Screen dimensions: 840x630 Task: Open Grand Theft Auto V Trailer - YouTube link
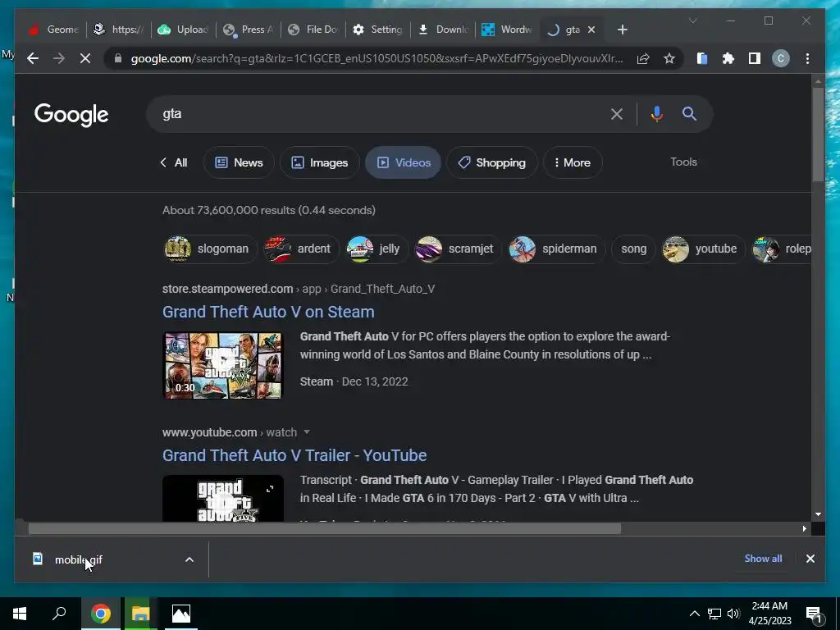[x=294, y=455]
